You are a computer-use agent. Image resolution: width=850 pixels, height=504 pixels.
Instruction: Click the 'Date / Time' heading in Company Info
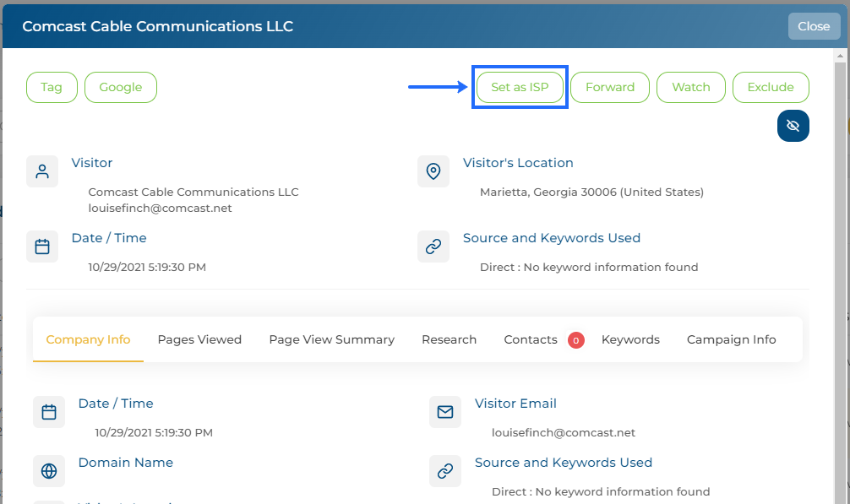[x=116, y=404]
